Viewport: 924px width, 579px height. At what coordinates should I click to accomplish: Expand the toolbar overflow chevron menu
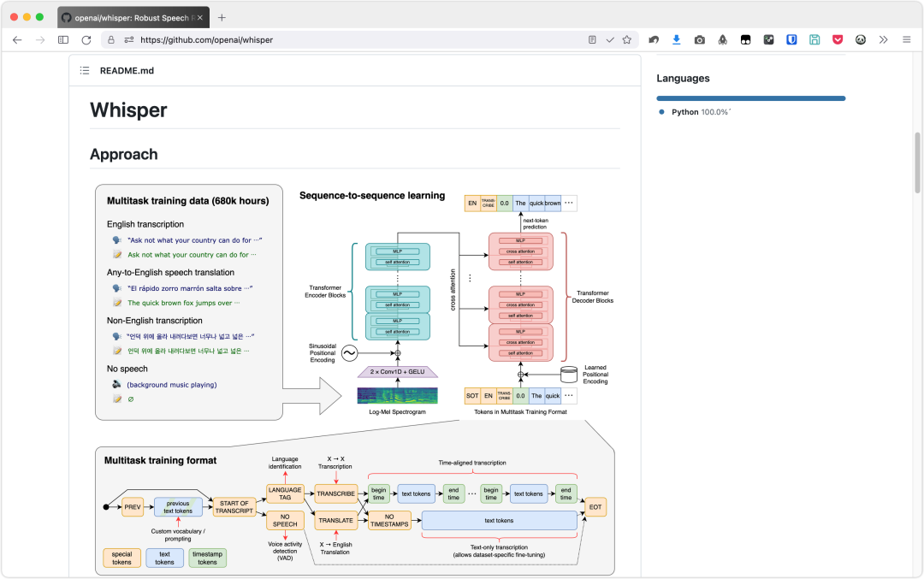[884, 39]
